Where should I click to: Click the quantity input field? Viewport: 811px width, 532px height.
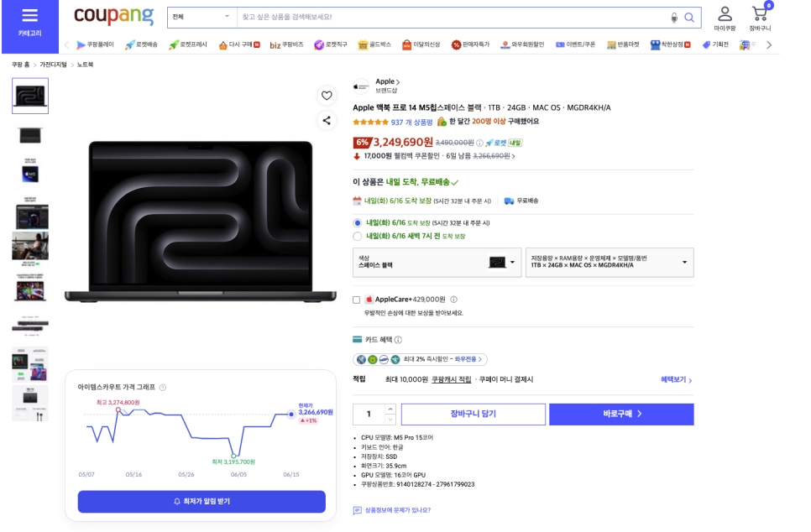369,415
